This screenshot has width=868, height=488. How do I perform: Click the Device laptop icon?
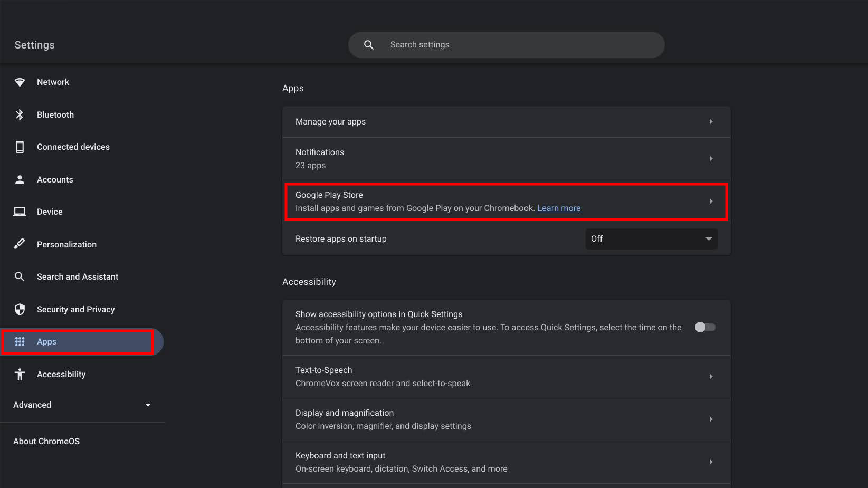[x=20, y=212]
